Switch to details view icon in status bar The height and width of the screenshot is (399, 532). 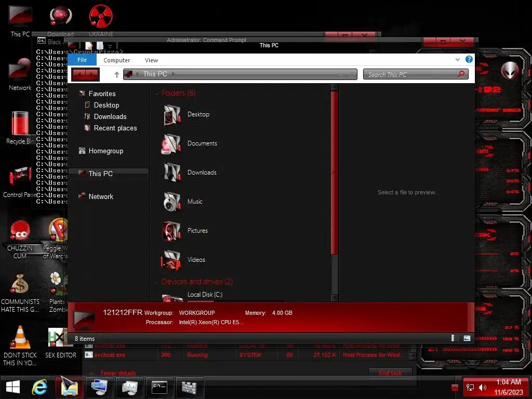(x=455, y=338)
